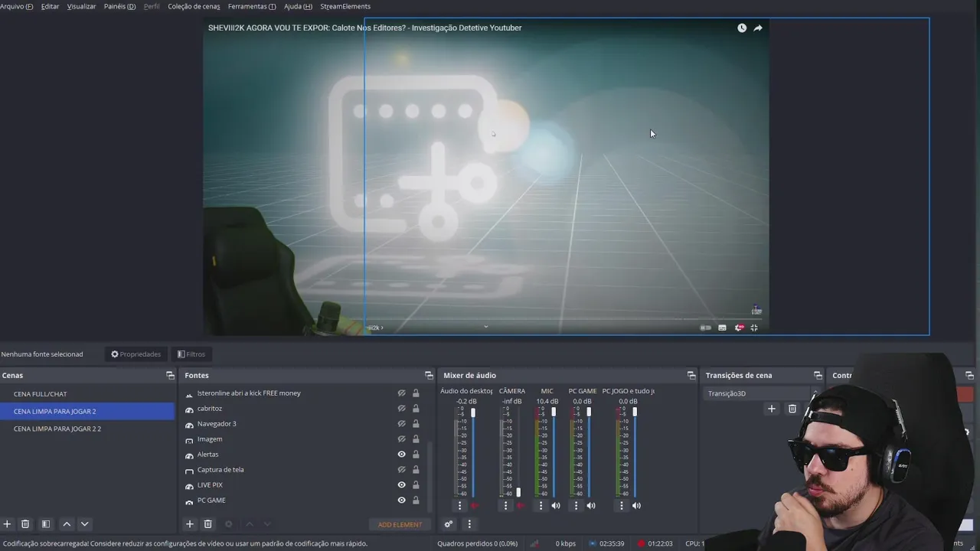Show the hidden cabritoz source
Screen dimensions: 980x551
[x=401, y=409]
